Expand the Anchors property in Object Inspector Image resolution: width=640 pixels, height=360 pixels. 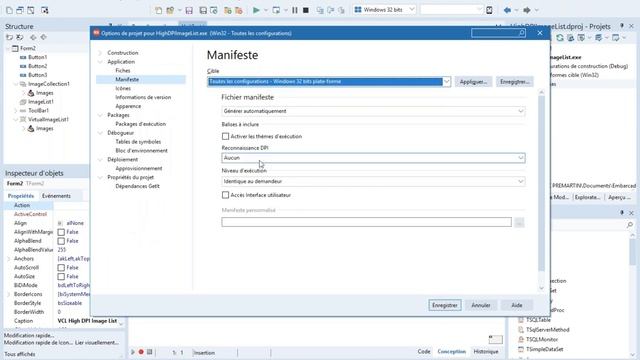click(x=9, y=258)
